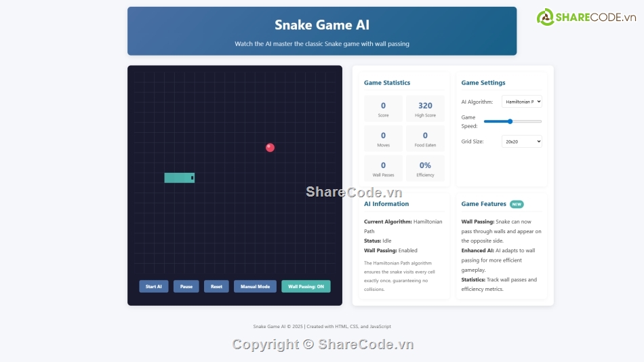Click the High Score 320 tile
The width and height of the screenshot is (644, 362).
click(425, 108)
